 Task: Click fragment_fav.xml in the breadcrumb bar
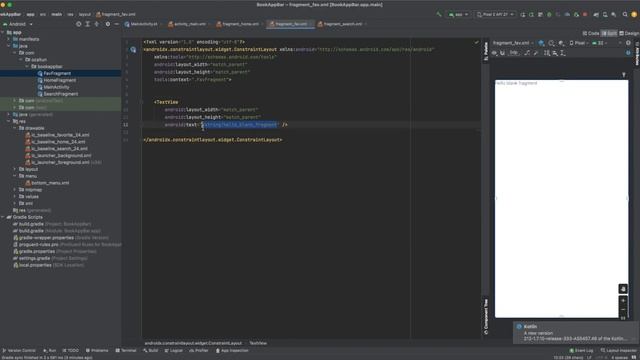pos(116,14)
